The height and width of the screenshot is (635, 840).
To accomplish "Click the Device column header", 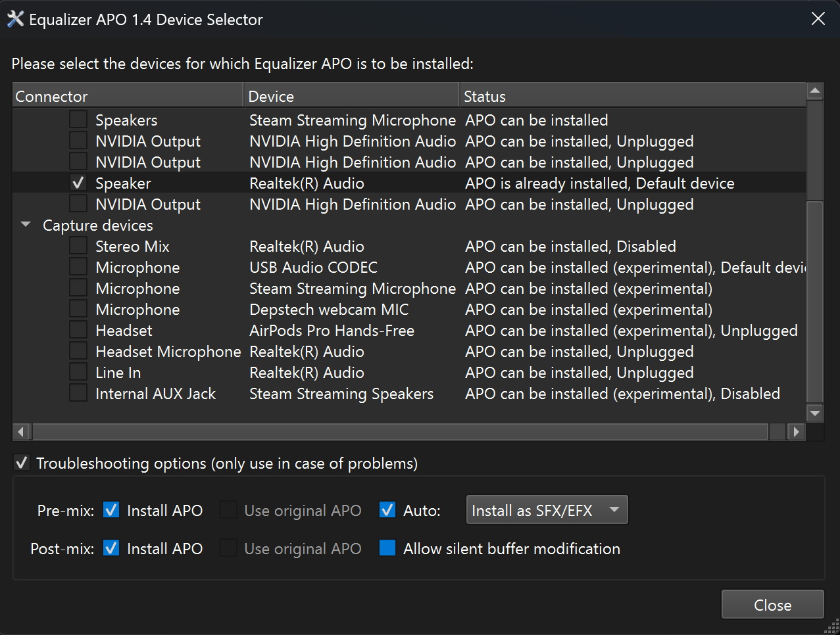I will point(350,97).
